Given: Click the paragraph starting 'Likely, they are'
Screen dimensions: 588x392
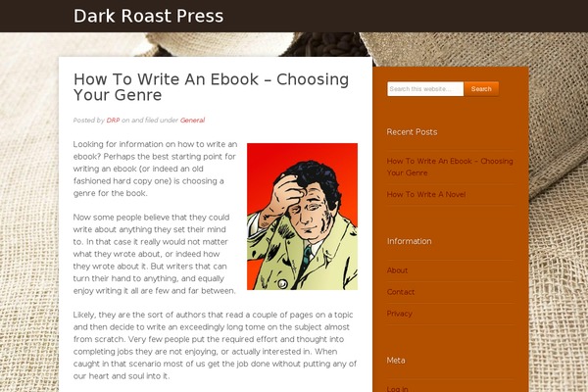Looking at the screenshot, I should (x=215, y=345).
